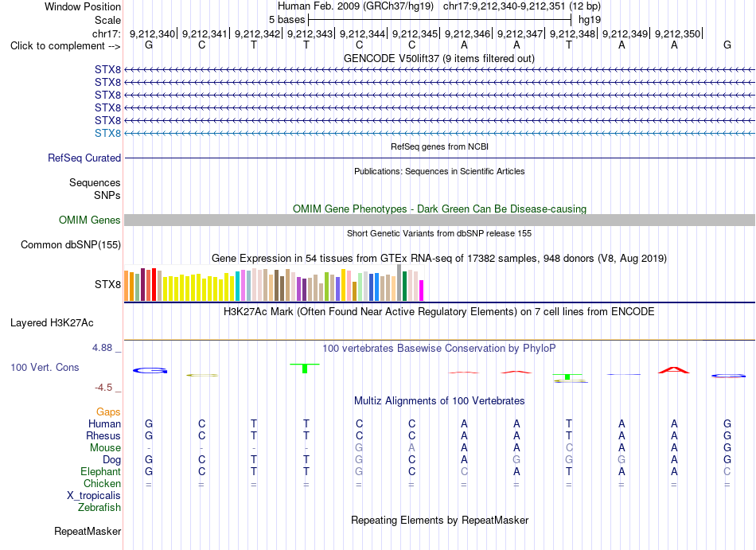Open 'Repeating Elements by RepeatMasker' title
Screen dimensions: 756x550
(x=439, y=521)
